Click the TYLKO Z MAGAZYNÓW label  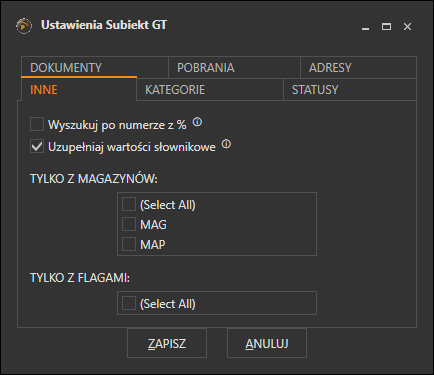(94, 179)
